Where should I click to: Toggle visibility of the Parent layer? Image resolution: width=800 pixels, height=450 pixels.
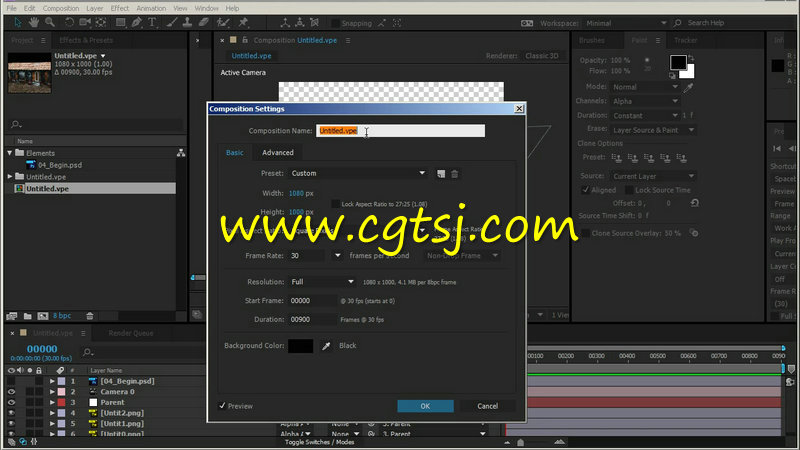(11, 403)
